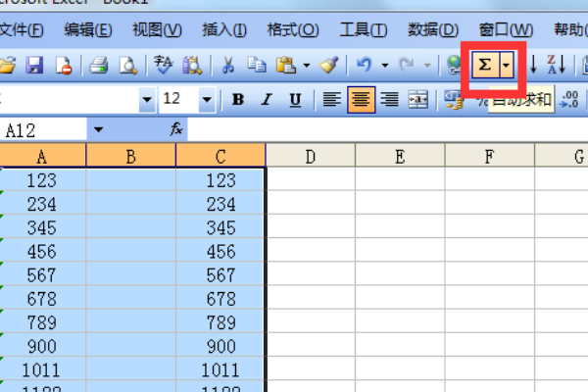The image size is (588, 392).
Task: Click cell in column A containing 123
Action: tap(42, 179)
